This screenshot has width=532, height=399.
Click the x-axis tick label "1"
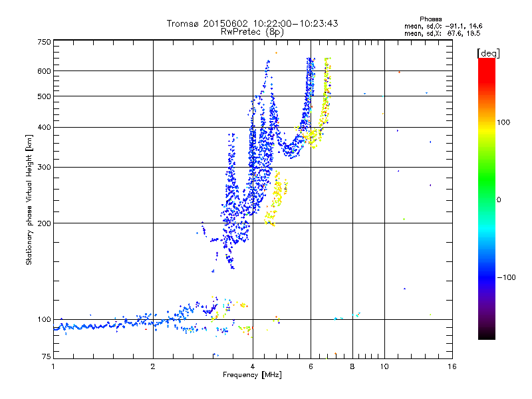pos(53,366)
